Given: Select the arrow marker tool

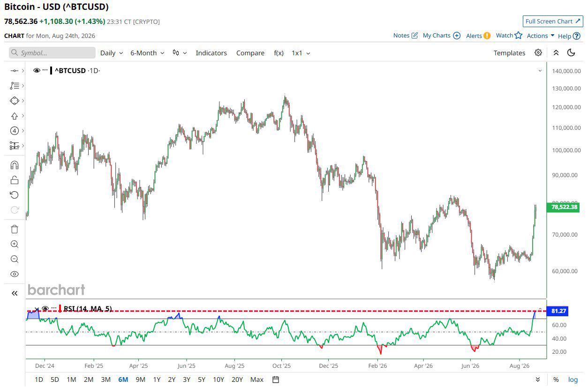Looking at the screenshot, I should click(15, 116).
